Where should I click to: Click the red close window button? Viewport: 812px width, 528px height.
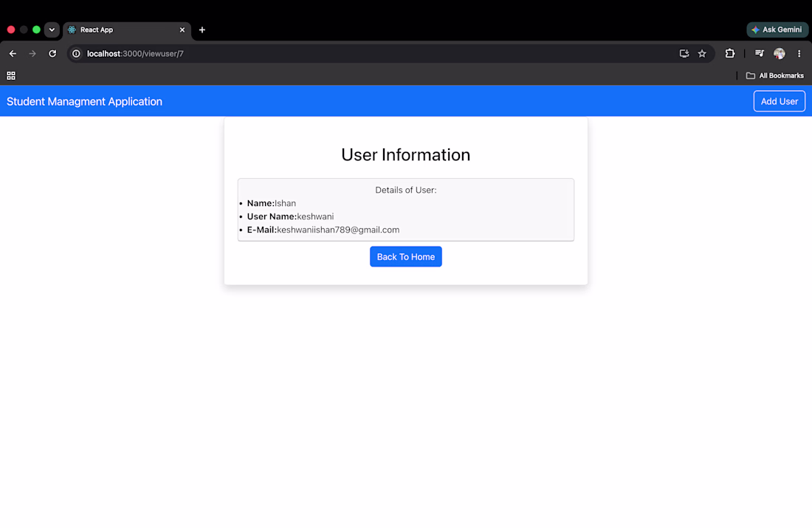pyautogui.click(x=11, y=30)
